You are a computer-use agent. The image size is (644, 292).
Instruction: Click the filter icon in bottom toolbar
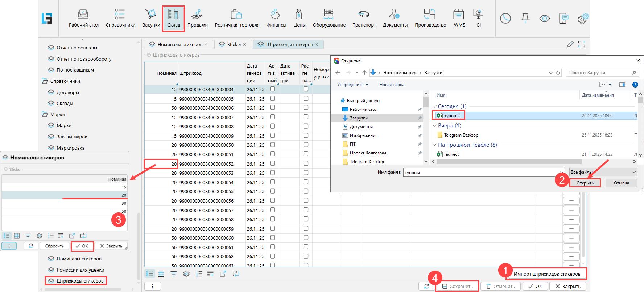point(174,274)
